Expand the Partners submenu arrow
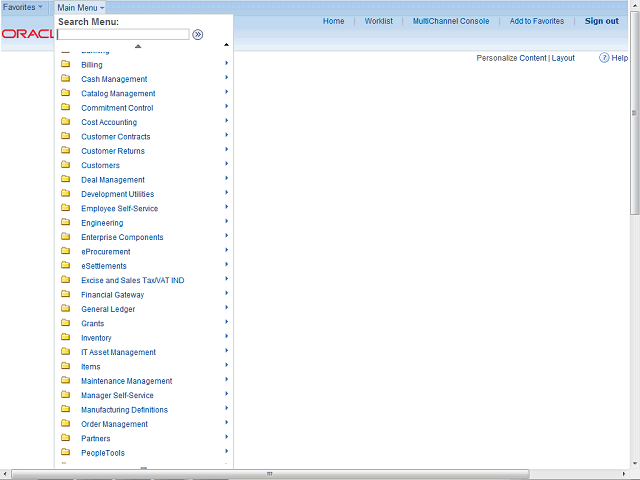 (x=227, y=437)
